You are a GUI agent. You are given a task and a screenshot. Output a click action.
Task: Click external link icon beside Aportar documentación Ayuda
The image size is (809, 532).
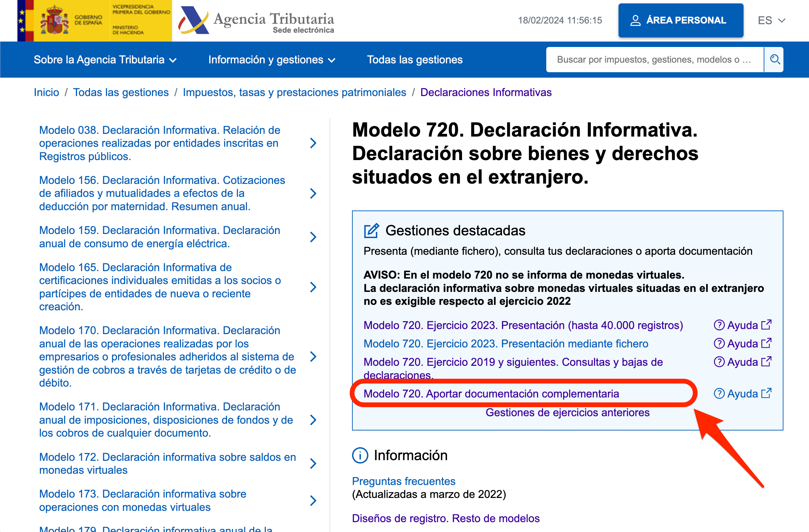coord(766,393)
